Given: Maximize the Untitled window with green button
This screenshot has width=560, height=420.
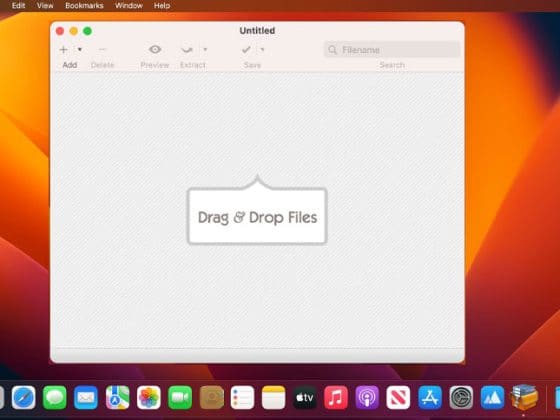Looking at the screenshot, I should pyautogui.click(x=88, y=31).
